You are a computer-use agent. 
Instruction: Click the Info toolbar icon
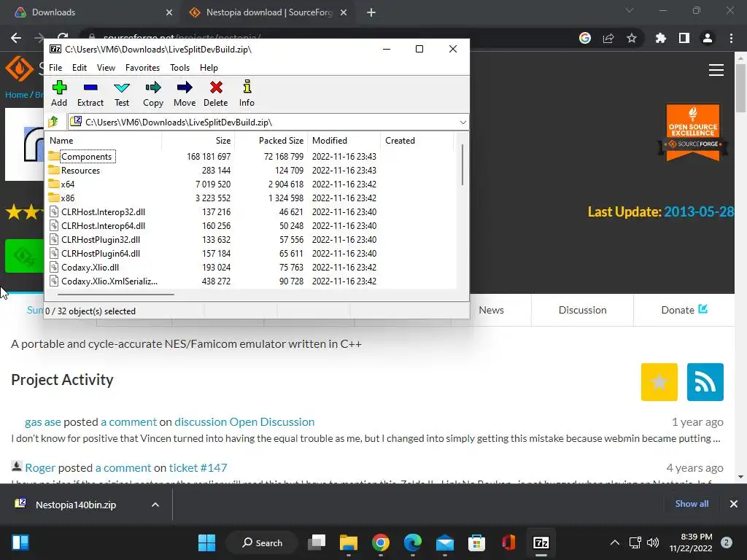(247, 93)
